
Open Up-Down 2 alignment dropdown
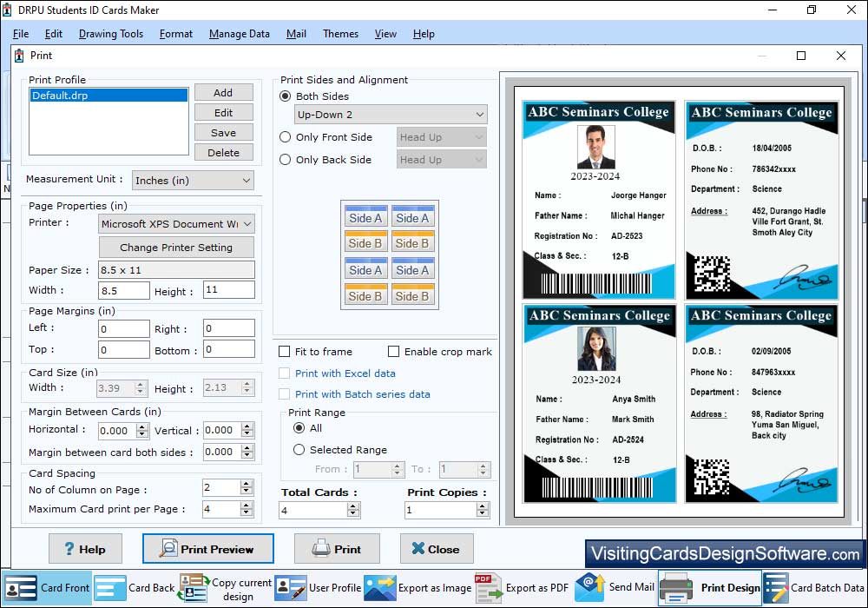click(391, 115)
